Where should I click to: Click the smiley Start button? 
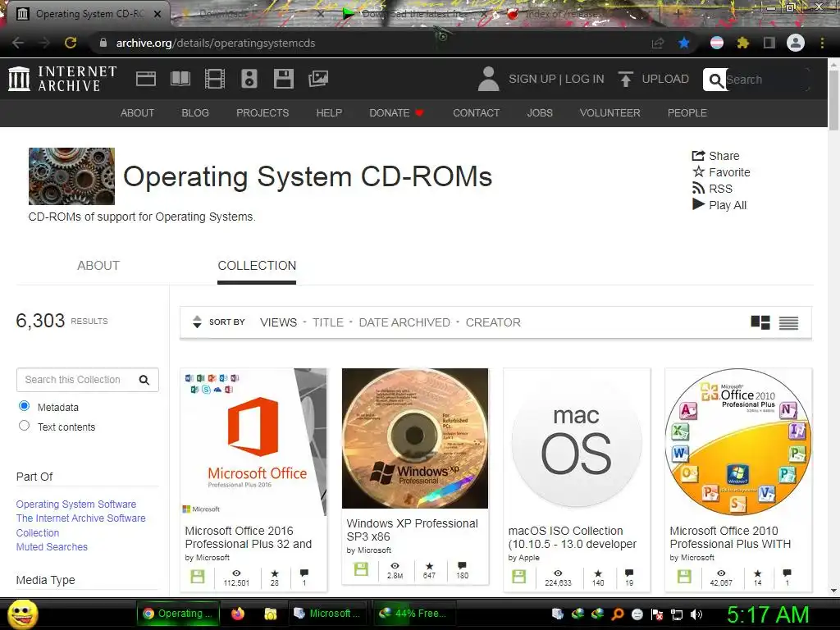click(x=22, y=614)
